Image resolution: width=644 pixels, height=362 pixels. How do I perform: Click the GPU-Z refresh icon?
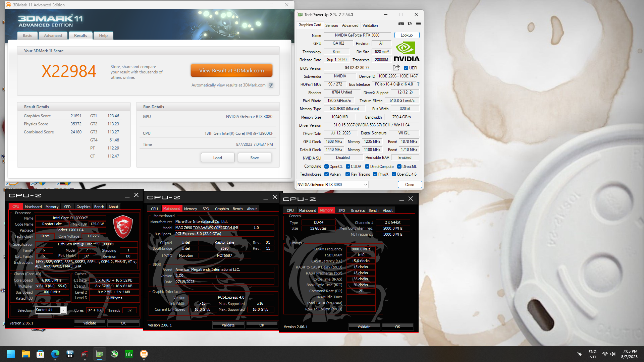pyautogui.click(x=410, y=24)
